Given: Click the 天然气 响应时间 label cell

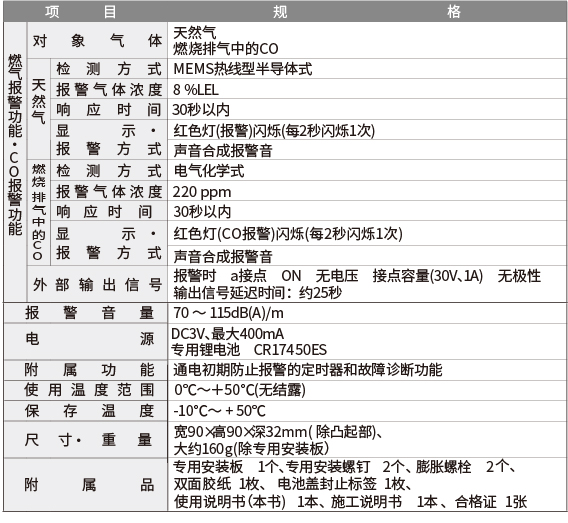Looking at the screenshot, I should pyautogui.click(x=109, y=110).
